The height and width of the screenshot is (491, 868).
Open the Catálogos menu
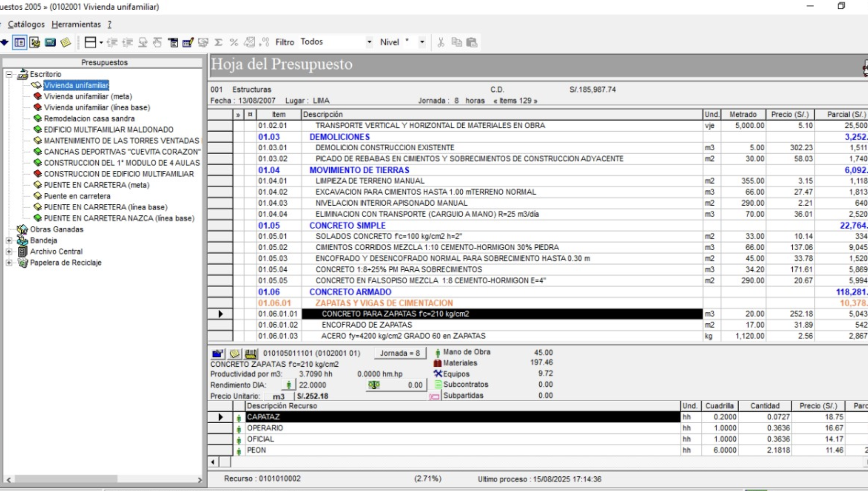pyautogui.click(x=26, y=24)
